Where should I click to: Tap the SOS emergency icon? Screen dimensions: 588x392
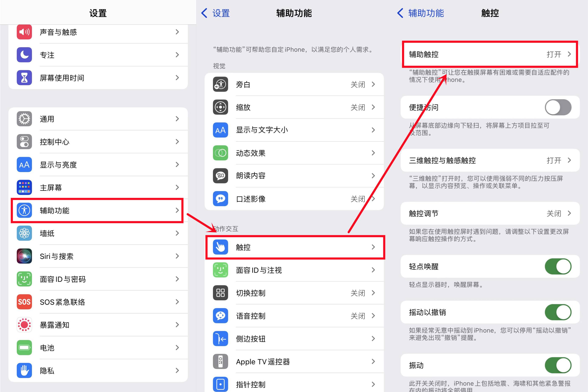[x=24, y=302]
